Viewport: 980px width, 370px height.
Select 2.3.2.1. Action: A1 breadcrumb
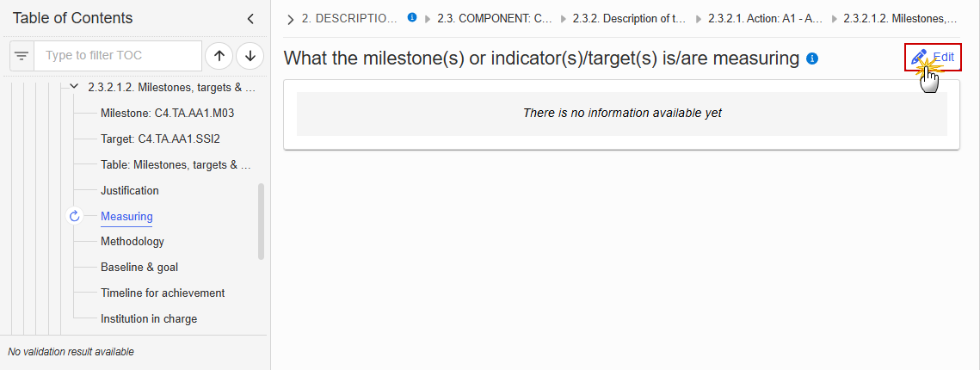pyautogui.click(x=766, y=19)
